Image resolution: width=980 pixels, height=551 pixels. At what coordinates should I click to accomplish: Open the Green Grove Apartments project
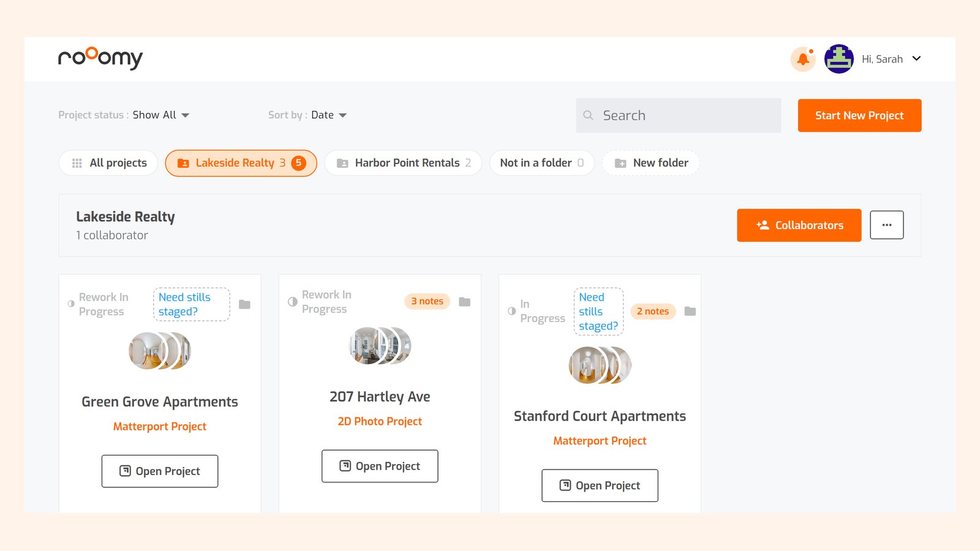click(x=160, y=471)
